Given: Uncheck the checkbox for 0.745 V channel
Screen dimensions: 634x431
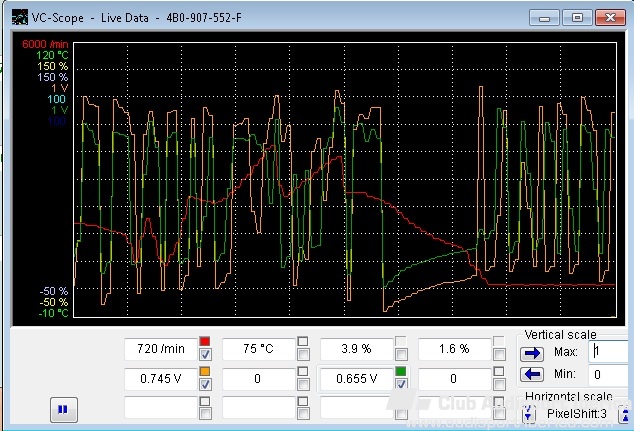Looking at the screenshot, I should click(x=205, y=385).
